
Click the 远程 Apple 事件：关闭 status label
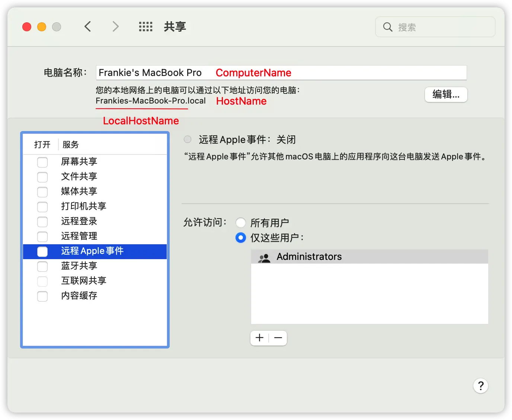point(247,140)
